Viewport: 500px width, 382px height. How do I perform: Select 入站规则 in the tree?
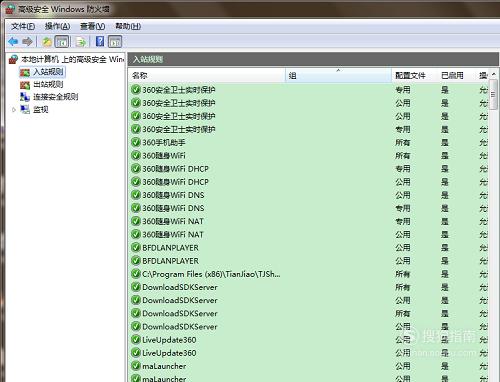pos(48,72)
